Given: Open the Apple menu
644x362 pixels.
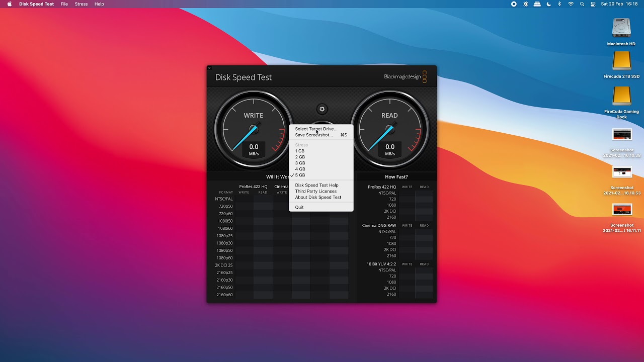Looking at the screenshot, I should point(9,4).
